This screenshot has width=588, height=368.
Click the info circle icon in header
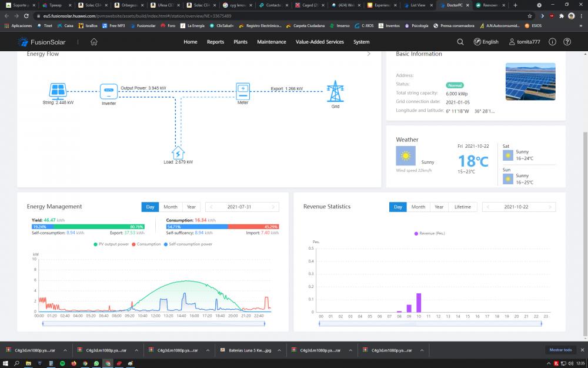click(x=552, y=42)
